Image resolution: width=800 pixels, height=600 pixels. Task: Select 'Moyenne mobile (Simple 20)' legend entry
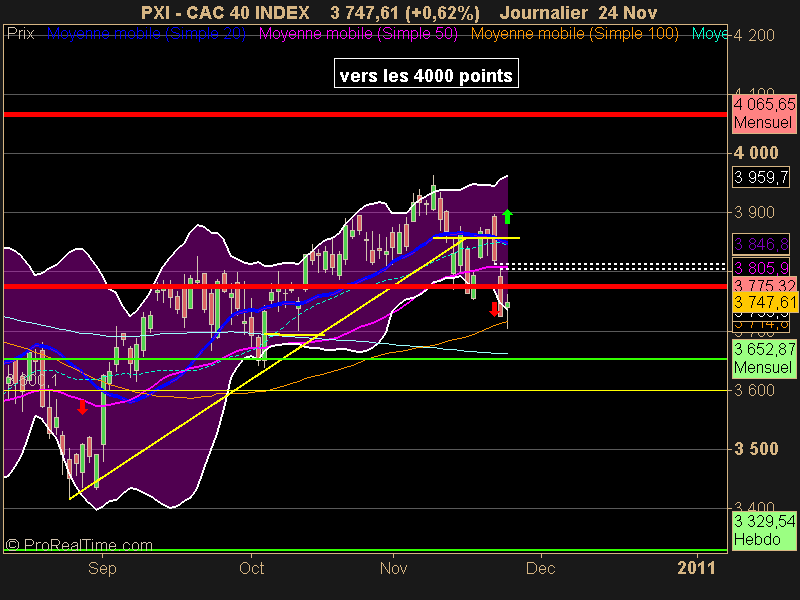click(146, 34)
